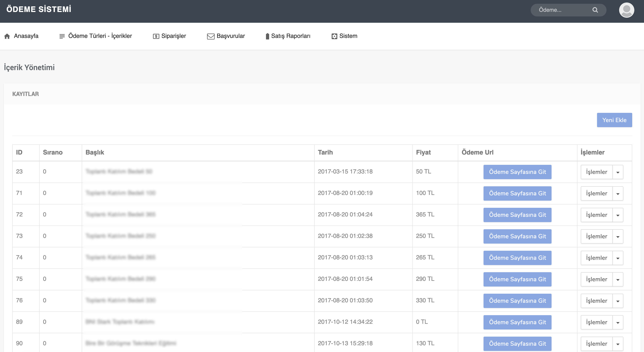
Task: Expand İşlemler dropdown arrow for ID 75
Action: [x=618, y=280]
